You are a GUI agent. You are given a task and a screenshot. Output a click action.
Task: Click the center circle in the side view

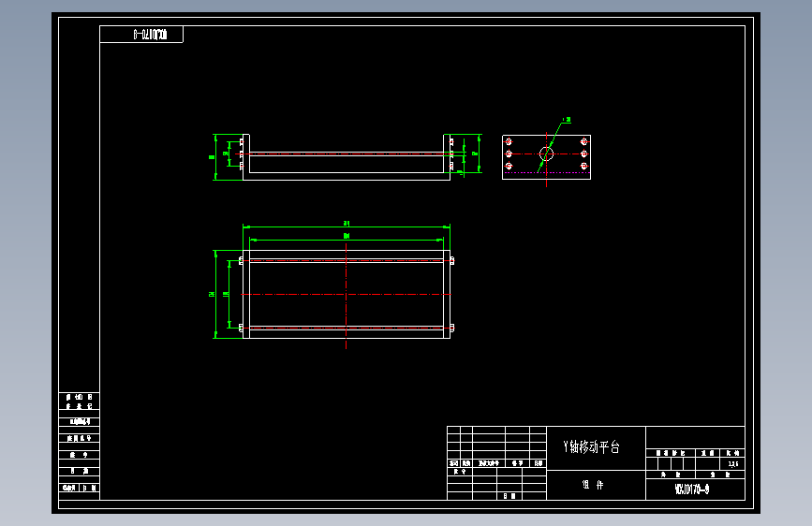(546, 153)
